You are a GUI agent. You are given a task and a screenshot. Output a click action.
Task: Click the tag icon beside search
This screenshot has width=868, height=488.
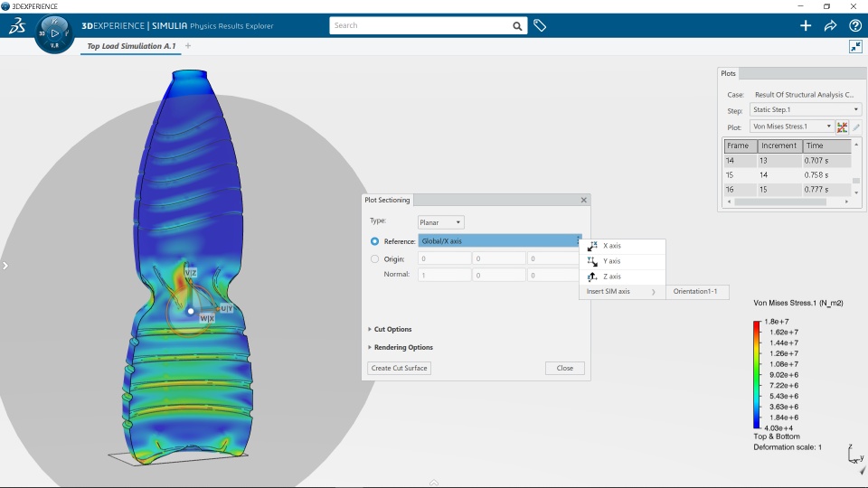click(540, 25)
